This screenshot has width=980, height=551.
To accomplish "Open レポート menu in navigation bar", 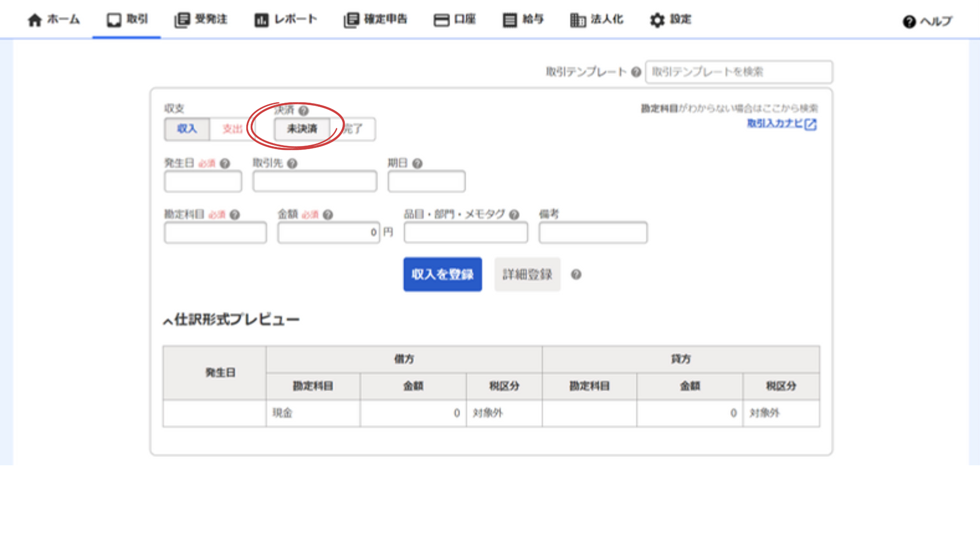I will 286,20.
